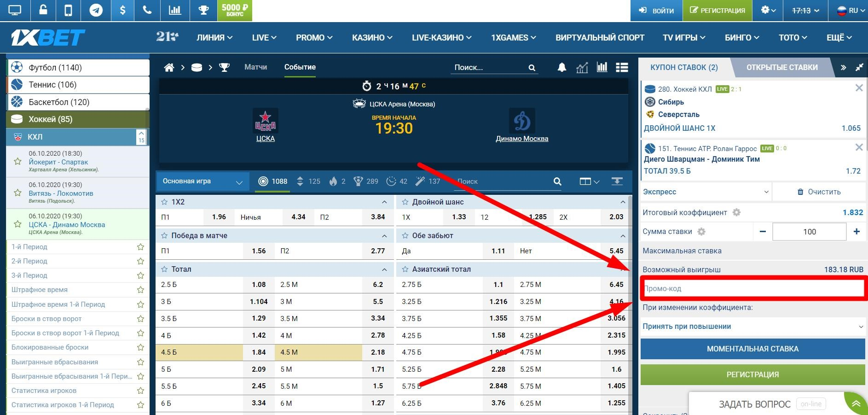
Task: Open the Основная игра dropdown
Action: tap(203, 181)
